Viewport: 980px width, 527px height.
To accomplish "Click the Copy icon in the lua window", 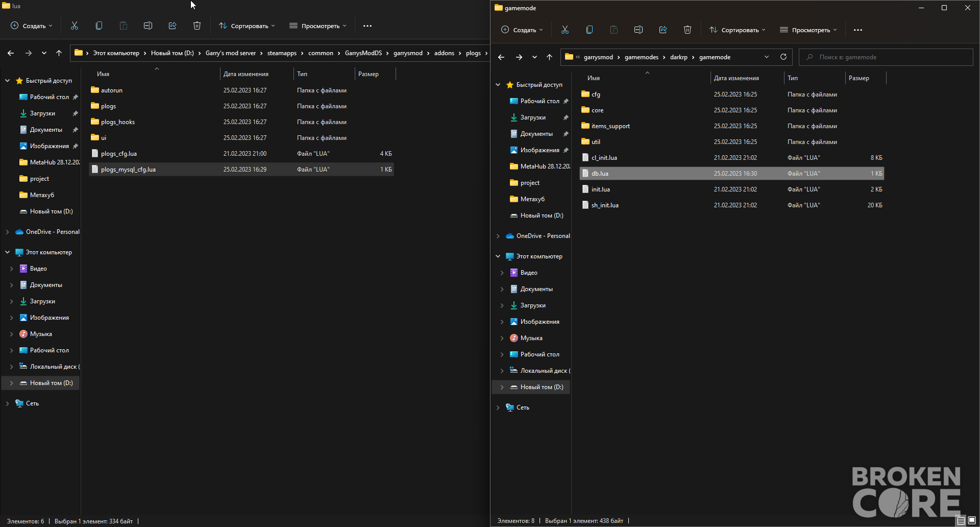I will pyautogui.click(x=99, y=26).
